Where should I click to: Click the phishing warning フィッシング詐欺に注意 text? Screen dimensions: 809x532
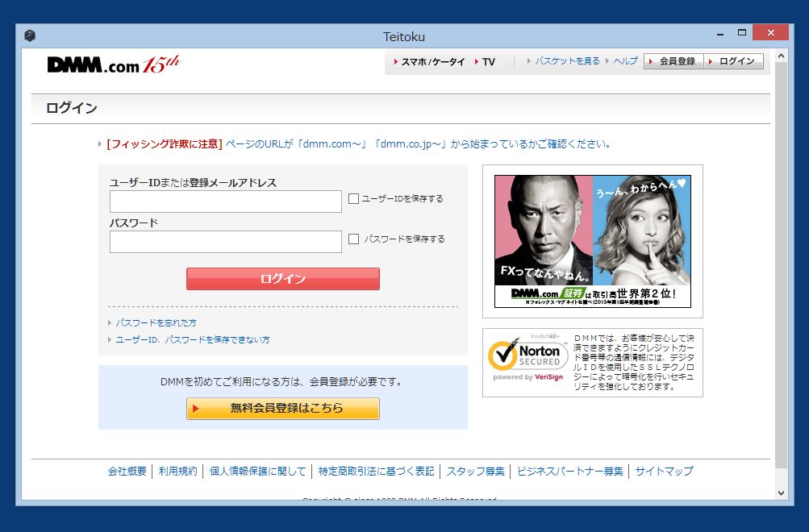(x=164, y=143)
